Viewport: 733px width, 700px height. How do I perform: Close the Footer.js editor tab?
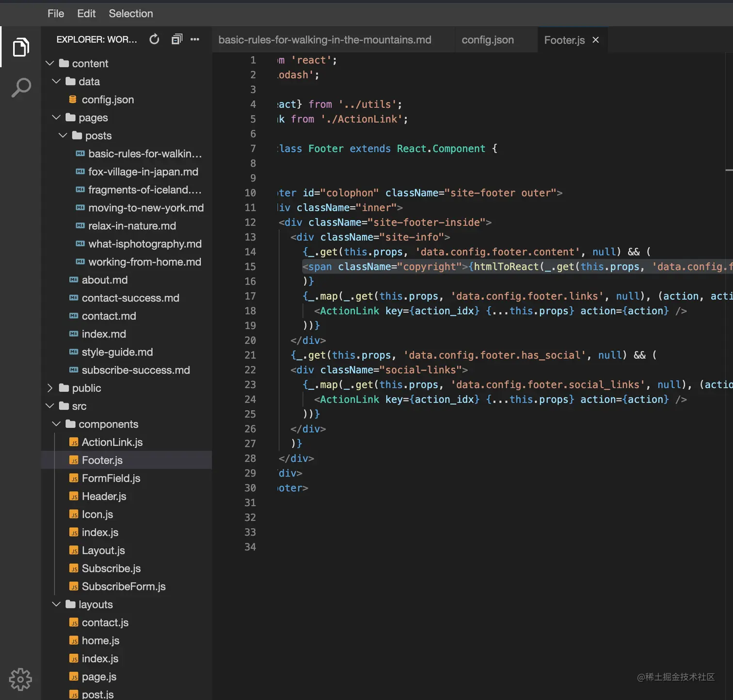pyautogui.click(x=595, y=40)
